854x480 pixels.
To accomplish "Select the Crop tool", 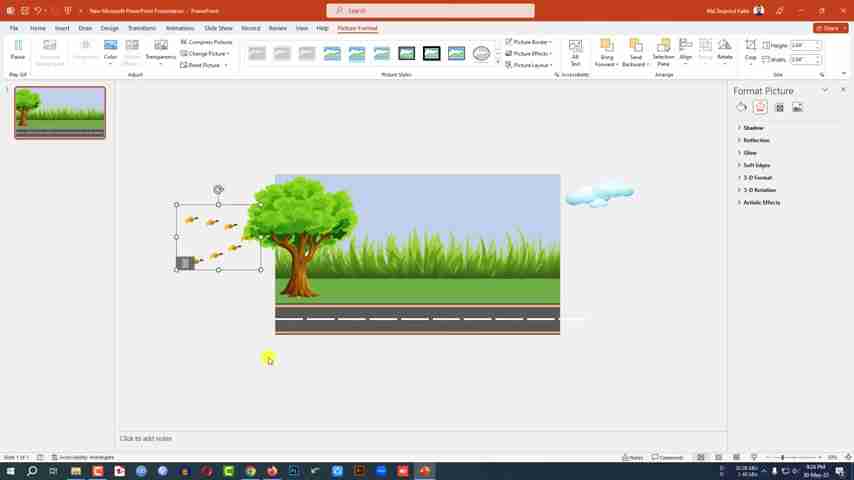I will 751,50.
